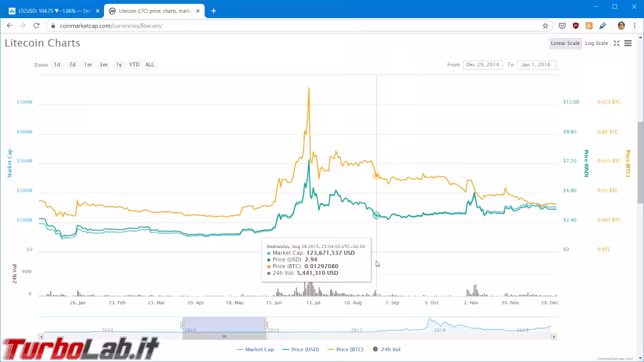Viewport: 644px width, 362px height.
Task: Edit the To date field Jan 1, 2016
Action: [x=537, y=65]
